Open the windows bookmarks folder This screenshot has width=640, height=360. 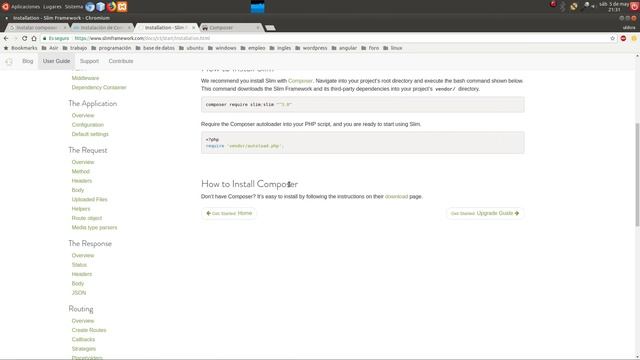tap(222, 48)
